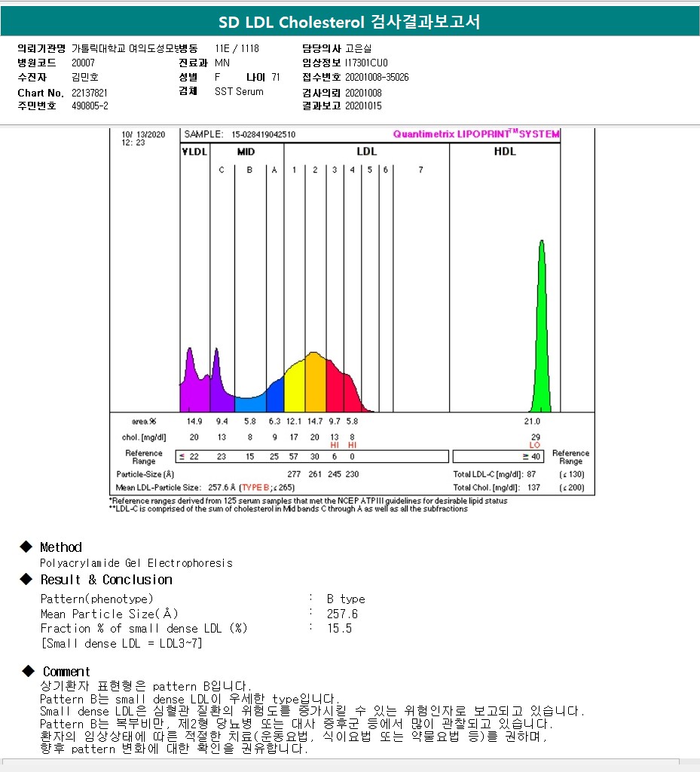This screenshot has width=700, height=772.
Task: Click the Result & Conclusion heading
Action: pos(106,580)
